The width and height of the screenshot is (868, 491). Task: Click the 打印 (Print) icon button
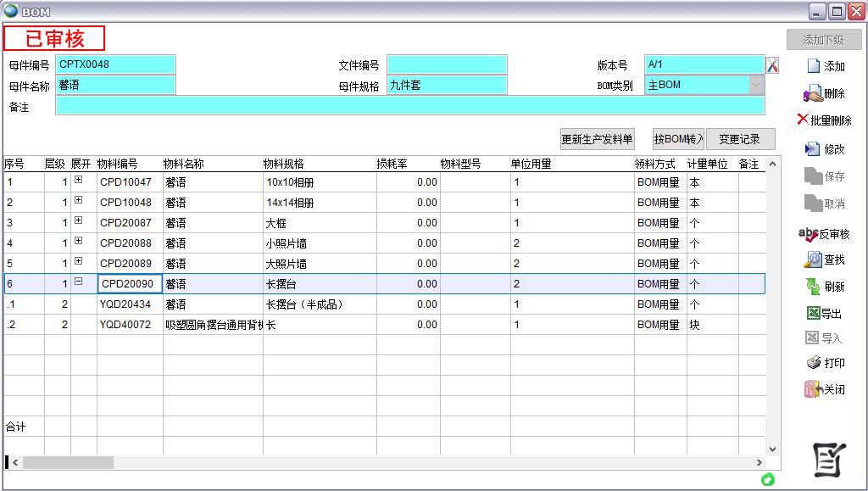tap(814, 363)
